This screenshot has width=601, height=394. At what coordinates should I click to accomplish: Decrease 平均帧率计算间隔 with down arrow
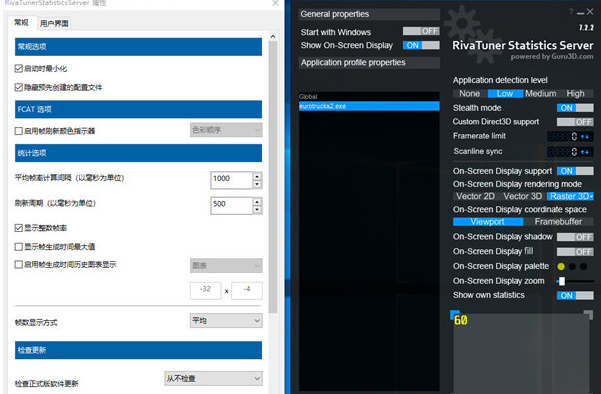click(257, 184)
